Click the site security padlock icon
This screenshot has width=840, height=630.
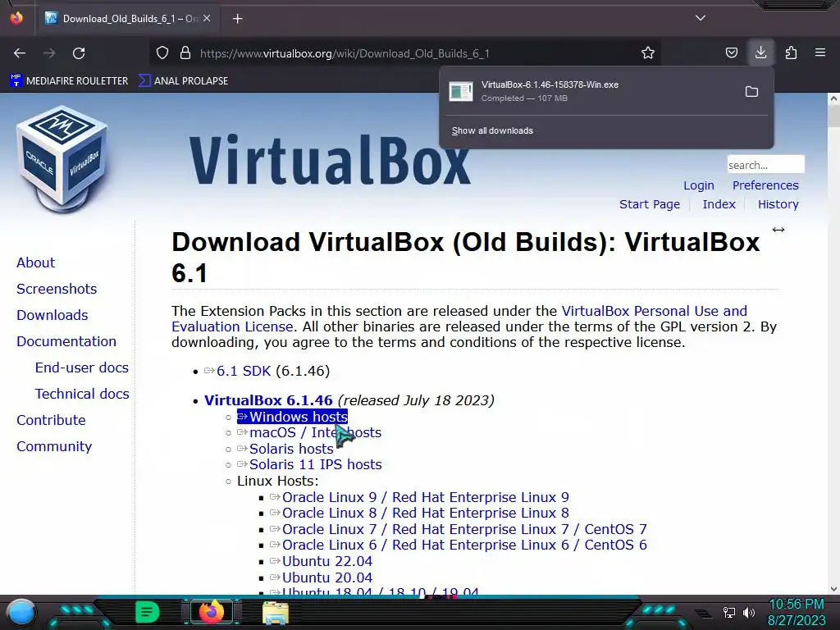[x=185, y=53]
